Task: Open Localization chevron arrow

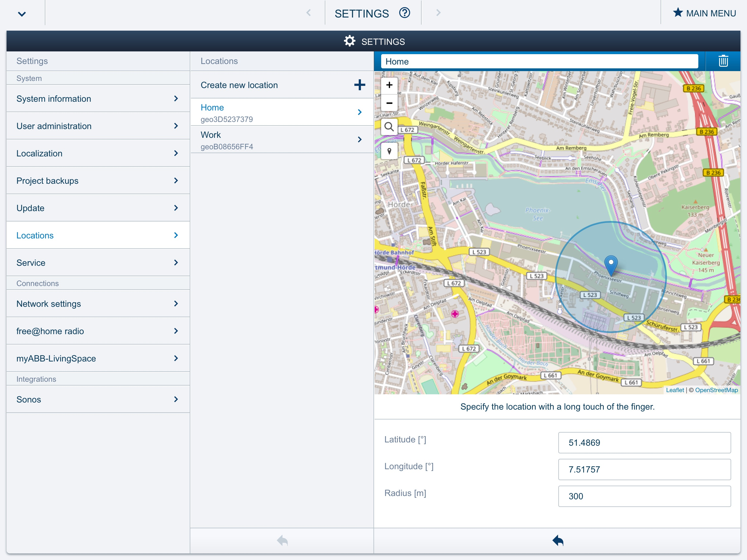Action: pyautogui.click(x=176, y=153)
